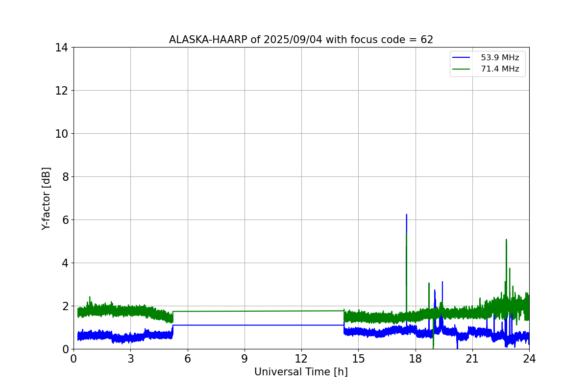Click the blue line sample in the legend

[462, 58]
